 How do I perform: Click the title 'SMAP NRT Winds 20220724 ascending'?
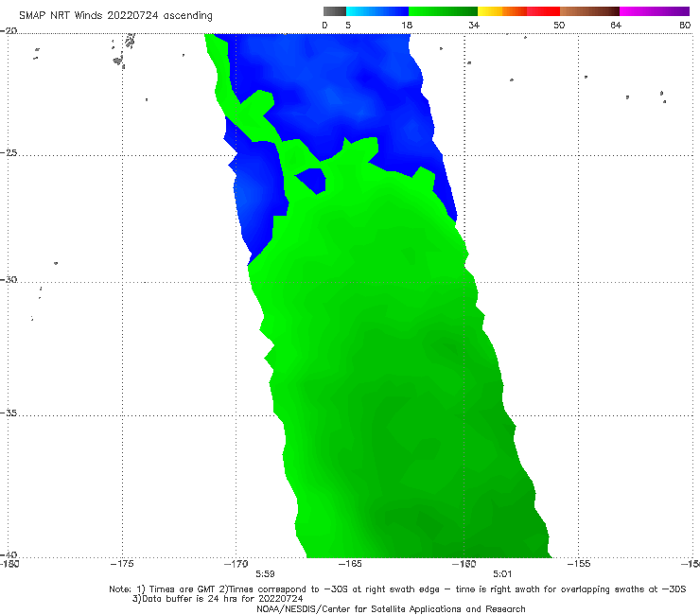coord(115,16)
